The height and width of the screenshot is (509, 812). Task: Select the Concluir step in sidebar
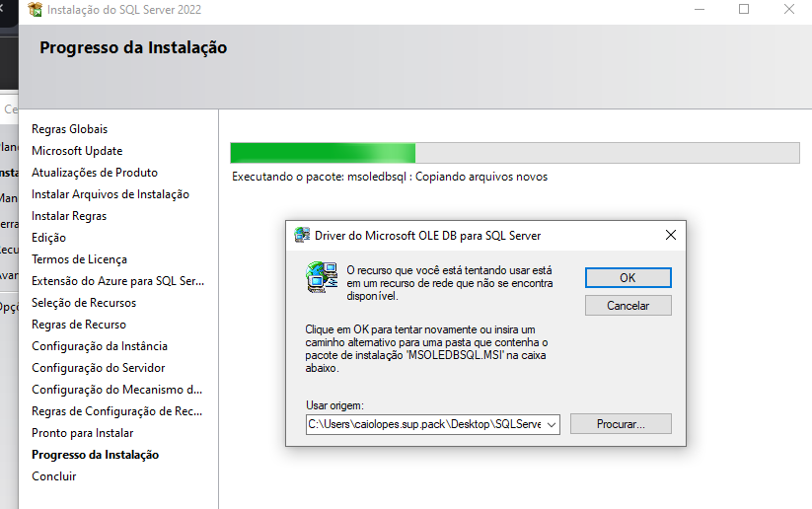point(53,476)
